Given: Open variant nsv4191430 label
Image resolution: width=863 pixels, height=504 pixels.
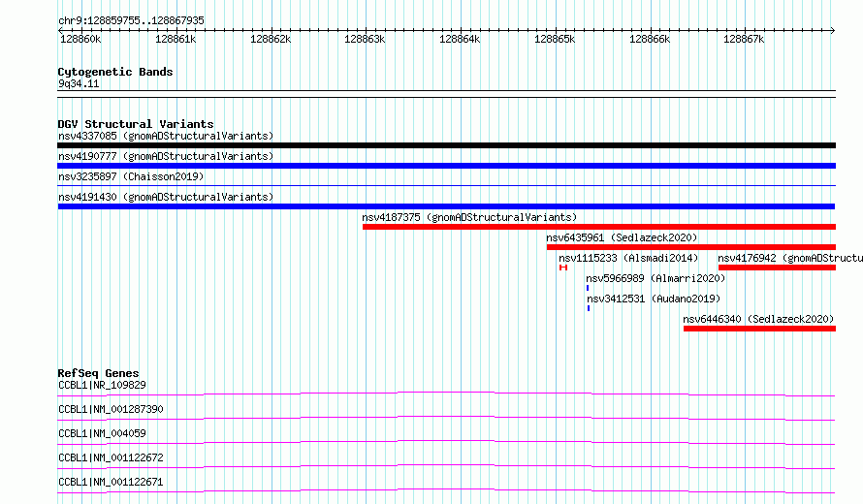Looking at the screenshot, I should 166,197.
